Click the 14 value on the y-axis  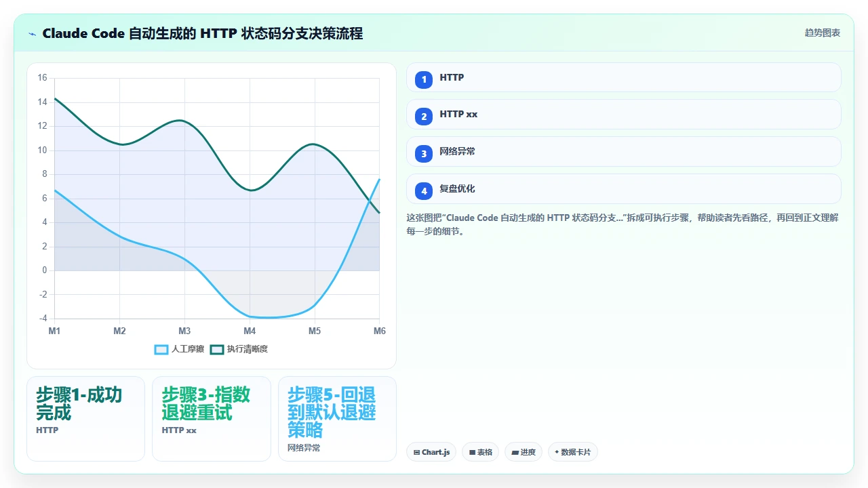[x=42, y=102]
